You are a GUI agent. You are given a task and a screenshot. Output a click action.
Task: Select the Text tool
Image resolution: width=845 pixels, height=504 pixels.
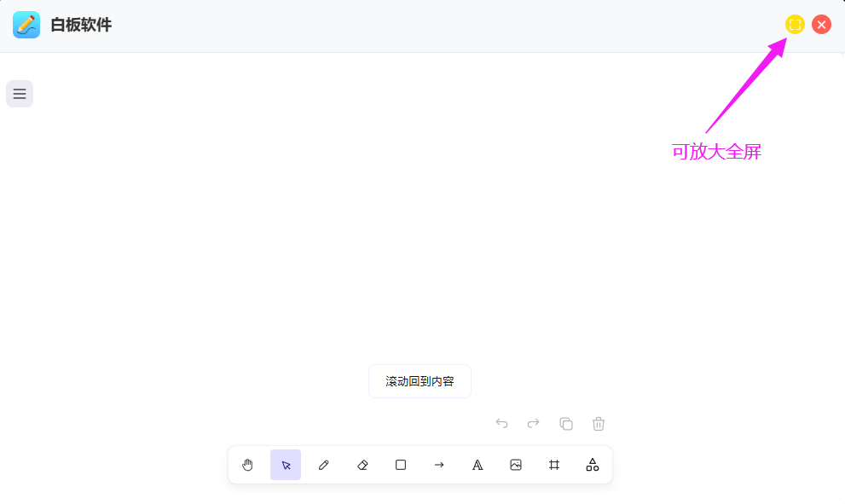pyautogui.click(x=477, y=465)
